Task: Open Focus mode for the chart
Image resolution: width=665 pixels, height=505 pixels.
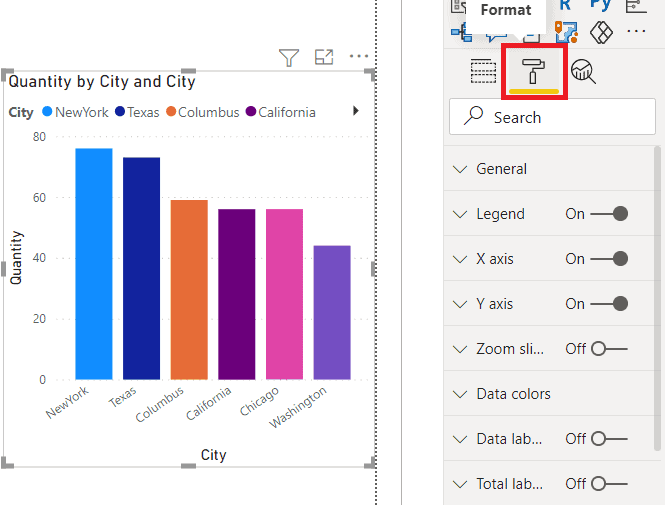Action: pyautogui.click(x=324, y=58)
